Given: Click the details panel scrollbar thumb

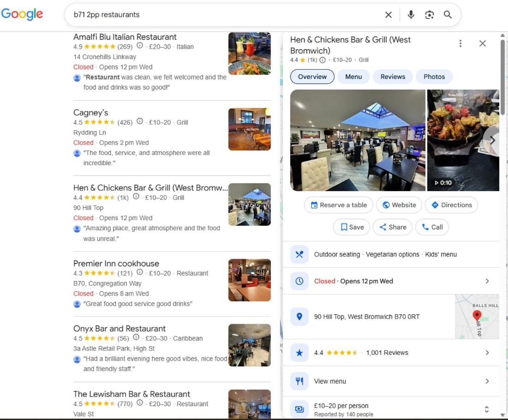Looking at the screenshot, I should click(502, 77).
